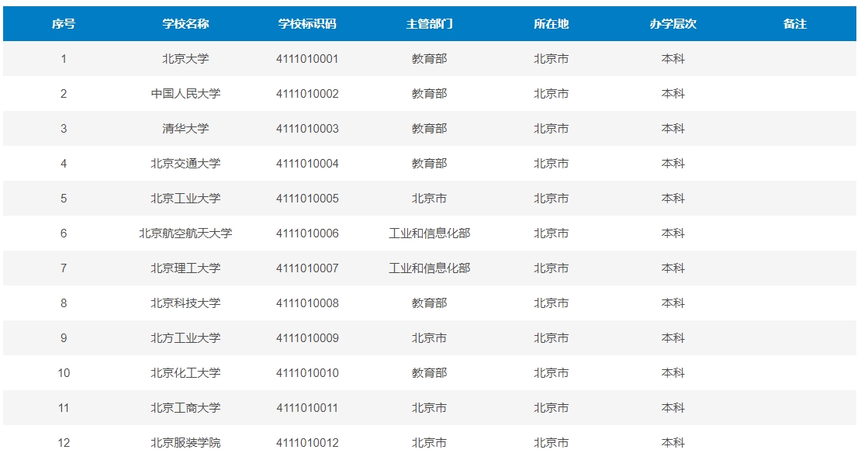Viewport: 868px width, 460px height.
Task: Select the 北京大学 school name
Action: 185,59
